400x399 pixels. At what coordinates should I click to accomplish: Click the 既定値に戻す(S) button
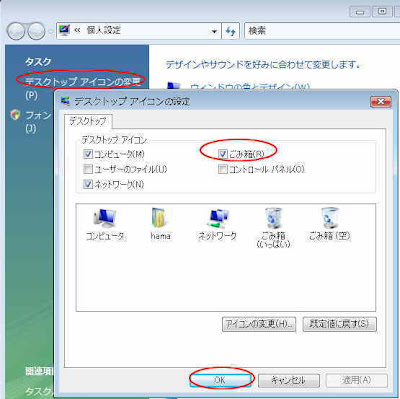[339, 324]
